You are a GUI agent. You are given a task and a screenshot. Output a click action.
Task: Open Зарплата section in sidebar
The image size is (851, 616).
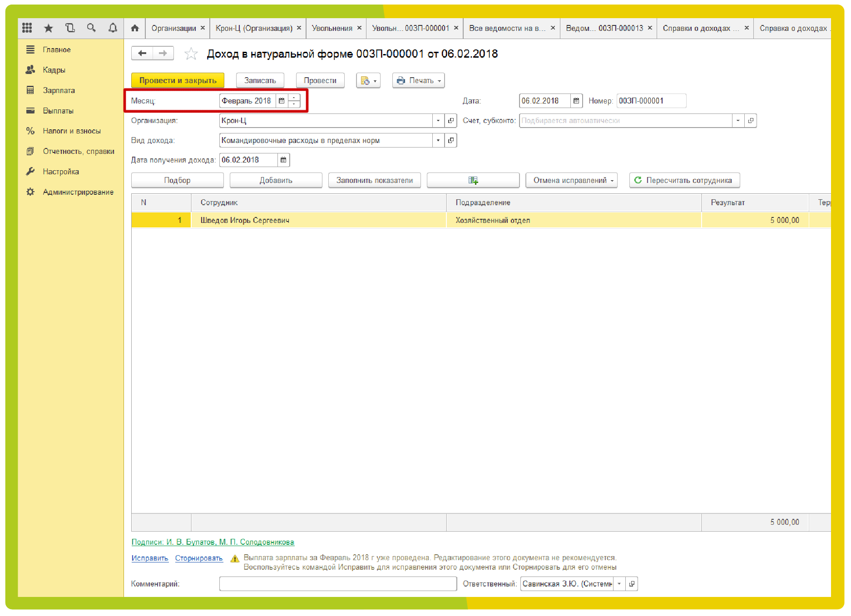pos(59,90)
